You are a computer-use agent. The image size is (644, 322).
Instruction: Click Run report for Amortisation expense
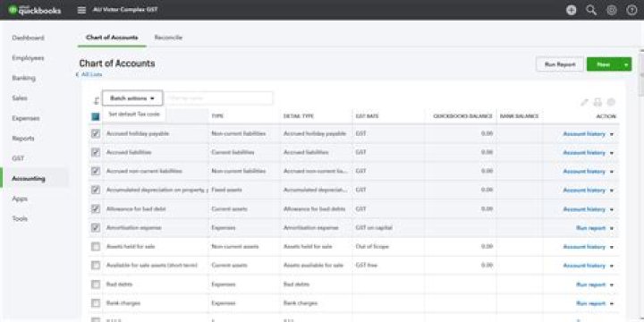pos(591,228)
